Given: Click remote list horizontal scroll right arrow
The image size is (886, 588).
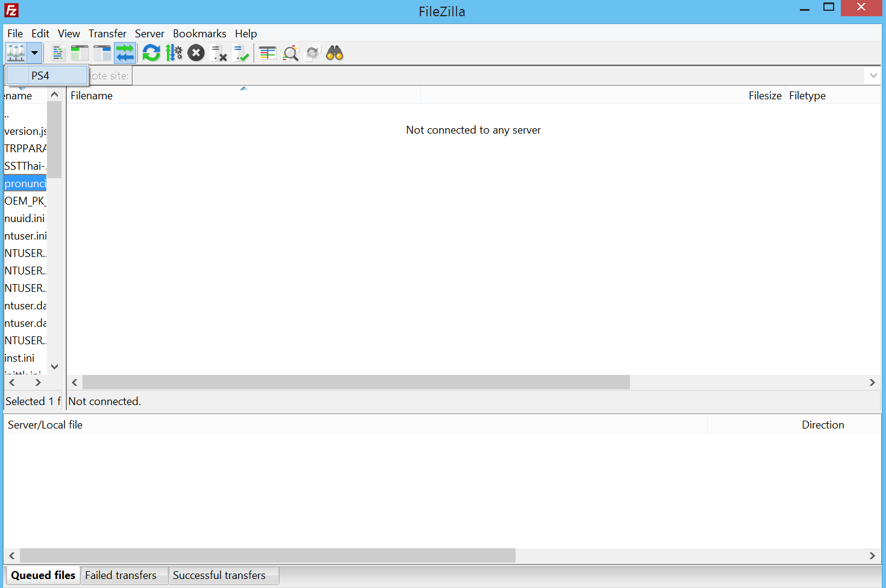Looking at the screenshot, I should coord(872,382).
